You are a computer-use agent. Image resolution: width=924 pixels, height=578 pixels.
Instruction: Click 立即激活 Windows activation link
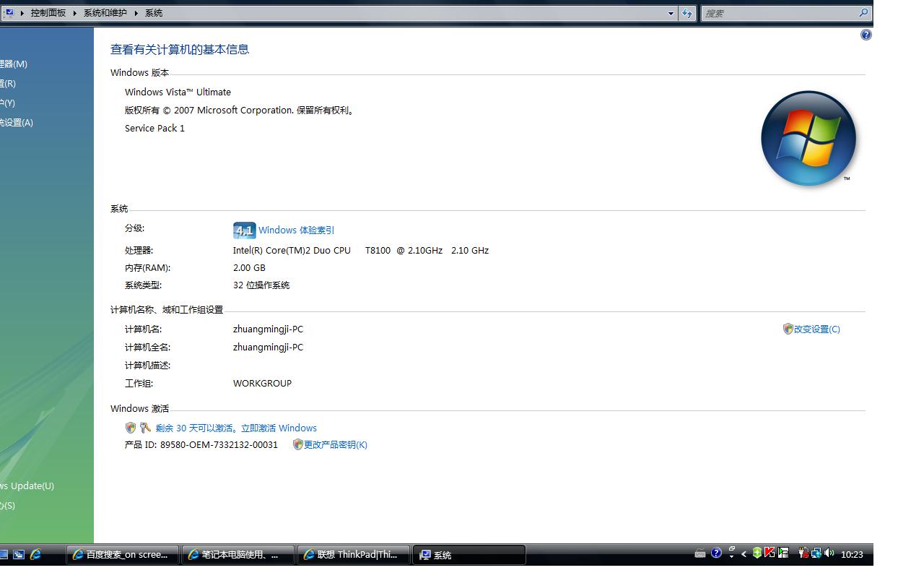click(x=279, y=428)
